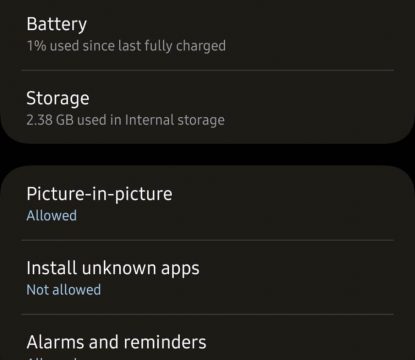Change Picture-in-picture from Allowed
415x360 pixels.
[207, 203]
